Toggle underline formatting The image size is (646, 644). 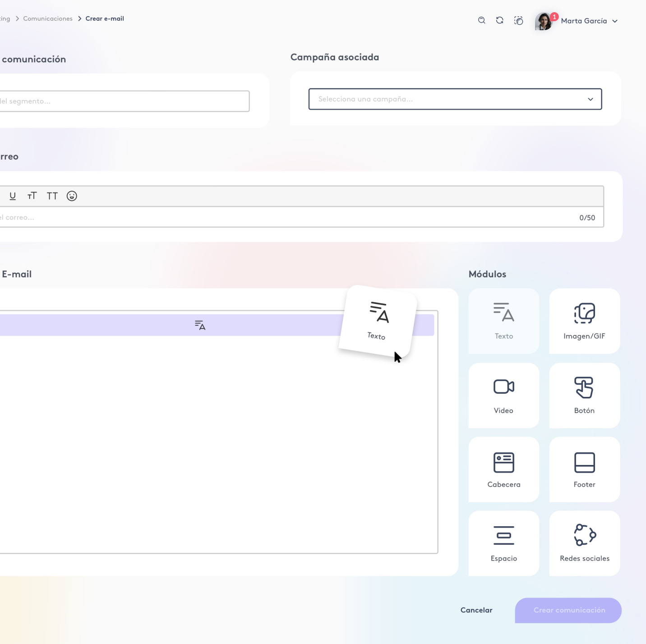pos(13,196)
